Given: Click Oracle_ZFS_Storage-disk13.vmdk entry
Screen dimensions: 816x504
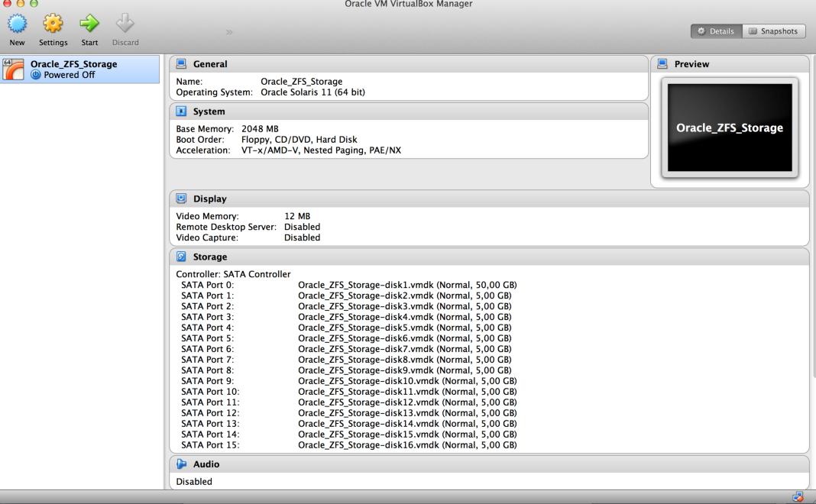Looking at the screenshot, I should pyautogui.click(x=407, y=413).
